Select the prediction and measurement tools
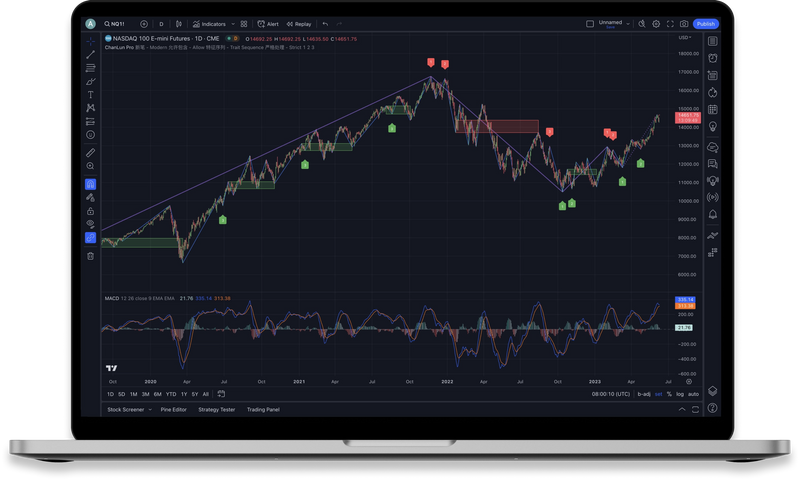The height and width of the screenshot is (481, 800). (90, 121)
